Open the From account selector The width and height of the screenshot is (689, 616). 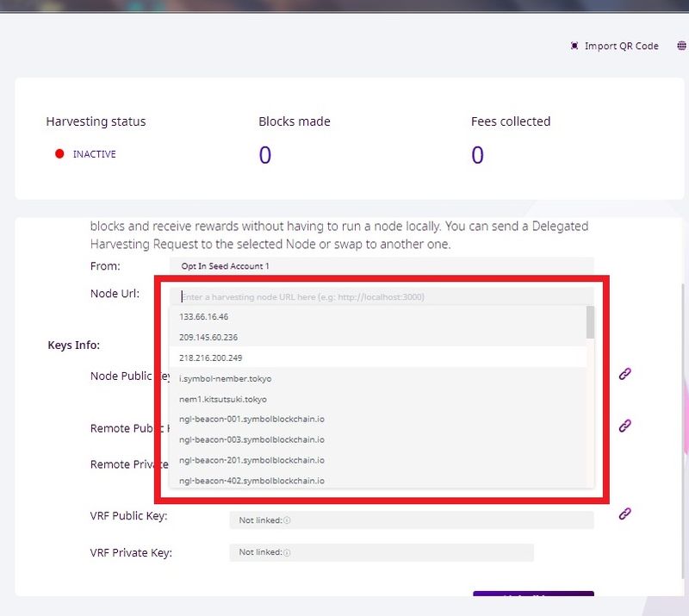[x=381, y=266]
